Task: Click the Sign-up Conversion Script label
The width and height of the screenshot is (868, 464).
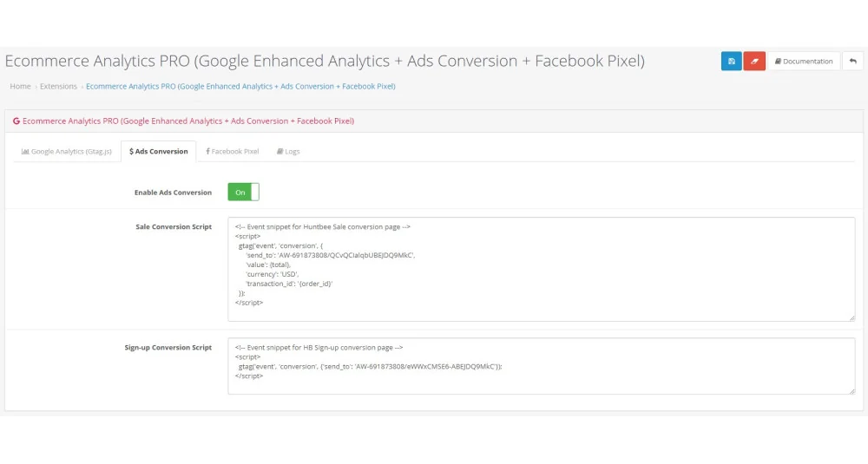Action: [x=168, y=347]
